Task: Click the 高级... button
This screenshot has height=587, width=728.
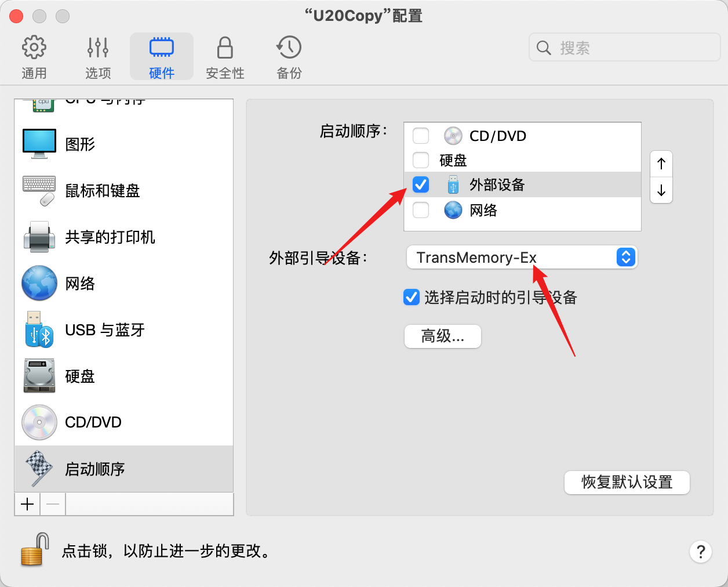Action: point(443,336)
